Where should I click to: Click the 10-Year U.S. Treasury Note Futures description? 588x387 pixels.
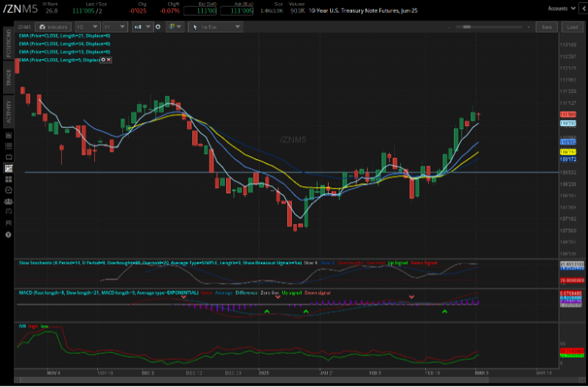pos(363,11)
